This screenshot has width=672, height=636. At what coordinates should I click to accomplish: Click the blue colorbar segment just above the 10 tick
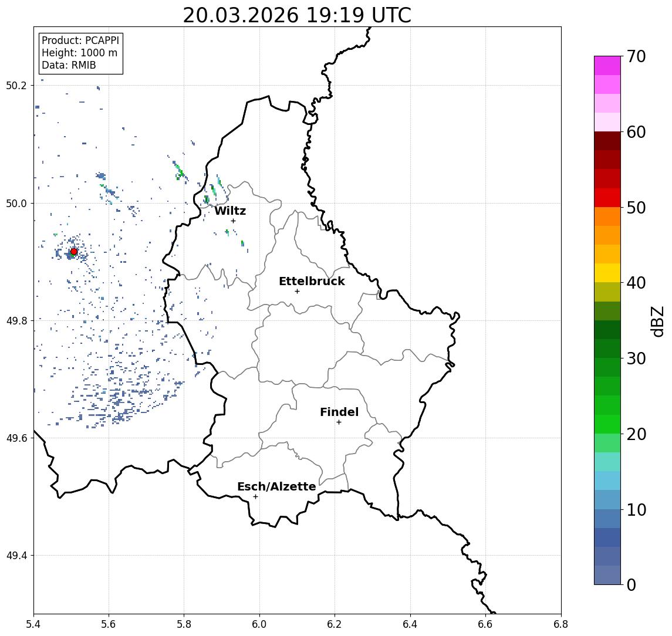607,500
